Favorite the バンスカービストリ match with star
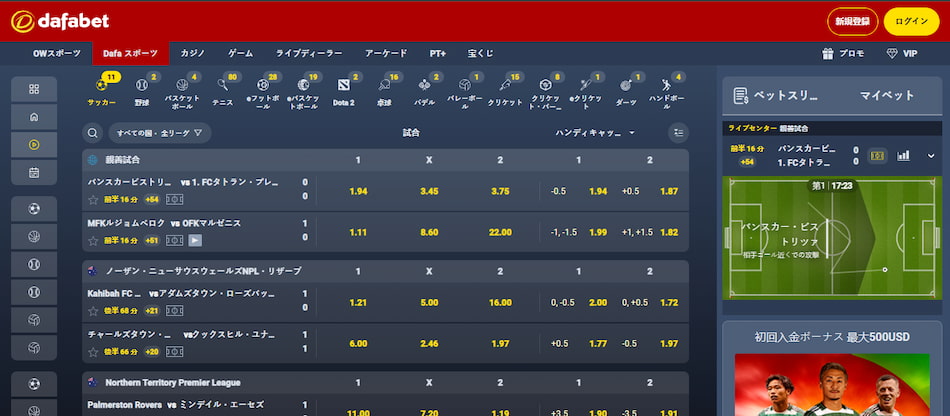The image size is (950, 416). pyautogui.click(x=93, y=199)
